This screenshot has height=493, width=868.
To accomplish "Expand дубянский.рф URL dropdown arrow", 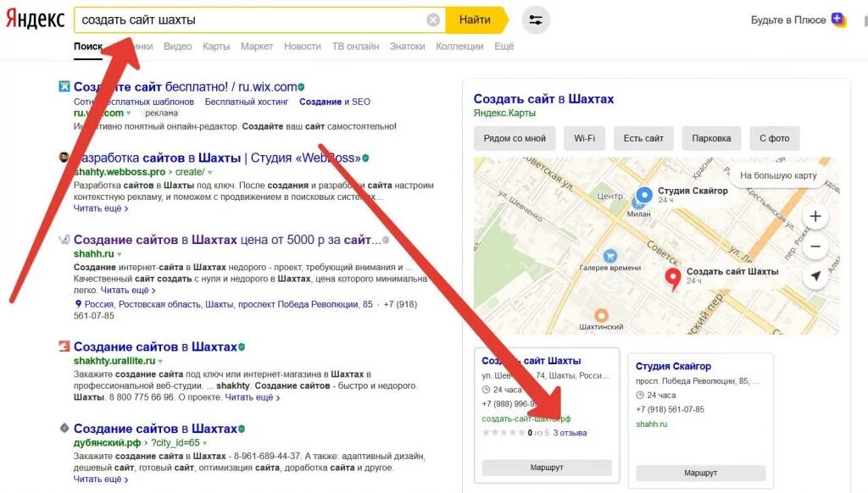I will (205, 443).
